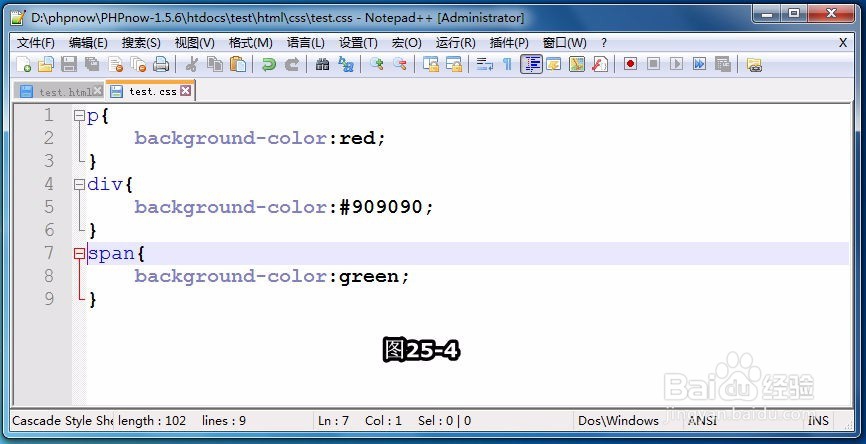Click the synchronize vertical scrolling icon
The image size is (866, 444).
pos(431,65)
